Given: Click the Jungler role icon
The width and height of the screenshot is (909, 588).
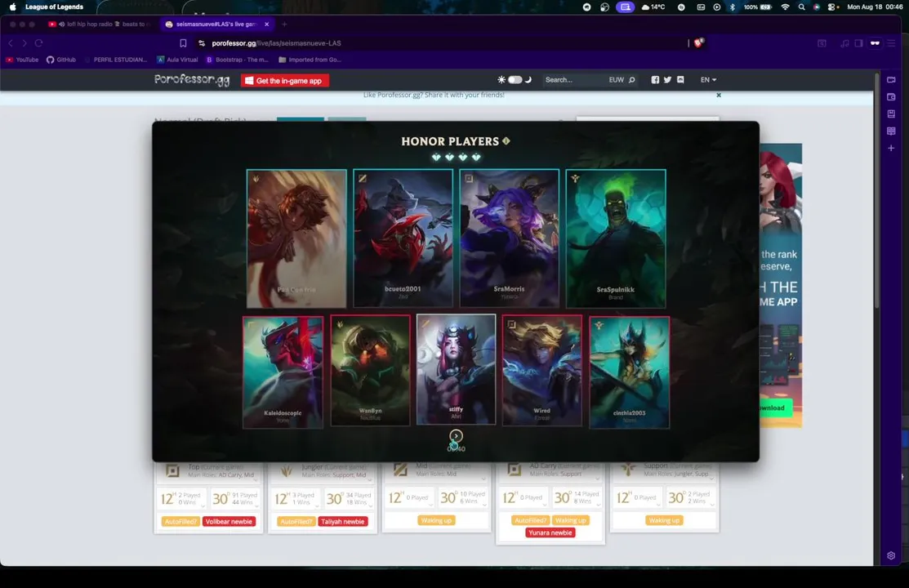Looking at the screenshot, I should pyautogui.click(x=287, y=471).
